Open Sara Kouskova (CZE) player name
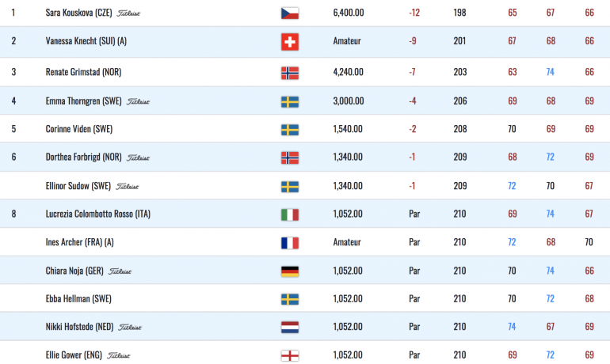This screenshot has height=364, width=610. pos(78,13)
